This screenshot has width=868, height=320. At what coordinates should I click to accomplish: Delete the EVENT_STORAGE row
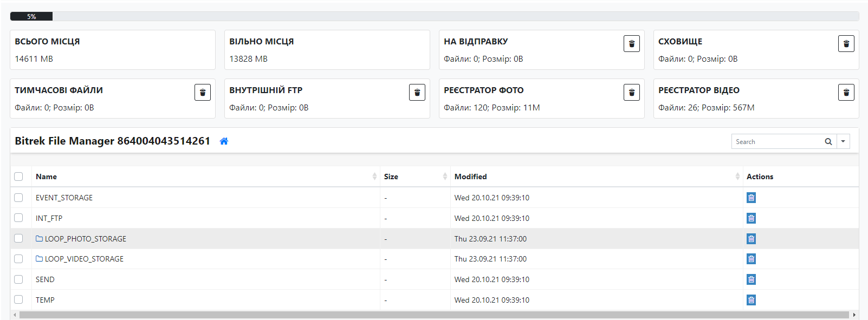751,198
